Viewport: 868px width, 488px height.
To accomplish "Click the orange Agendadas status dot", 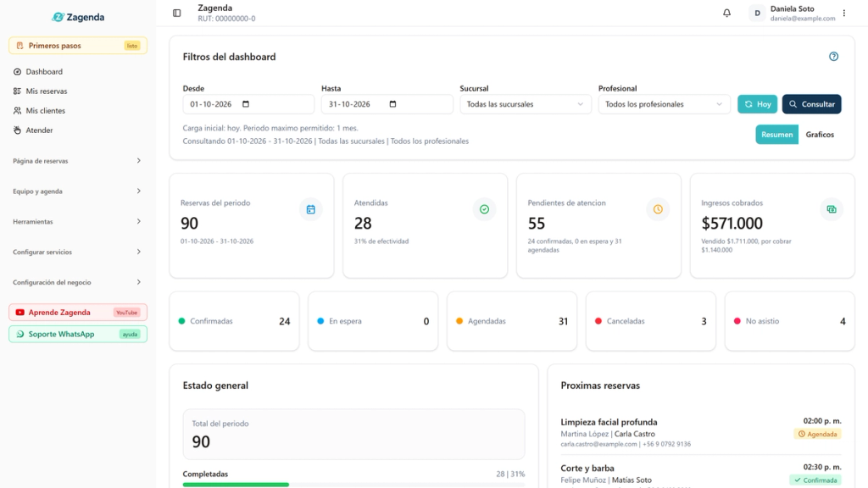I will click(459, 321).
